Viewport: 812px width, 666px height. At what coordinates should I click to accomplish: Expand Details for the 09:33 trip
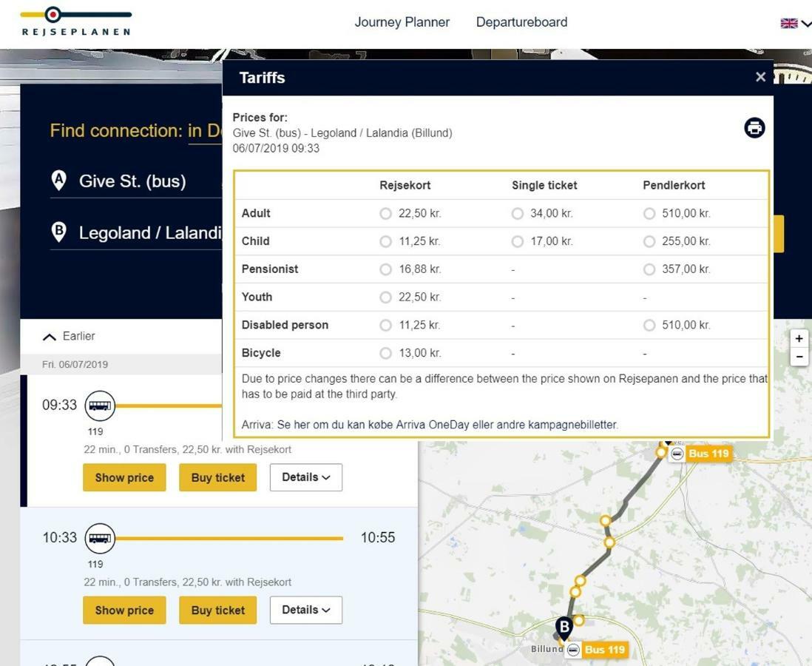tap(305, 477)
